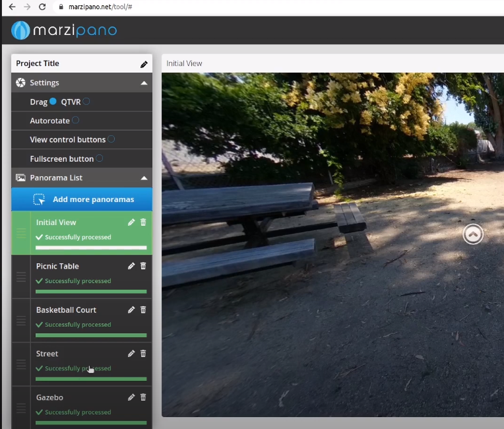
Task: Enable View control buttons
Action: (111, 139)
